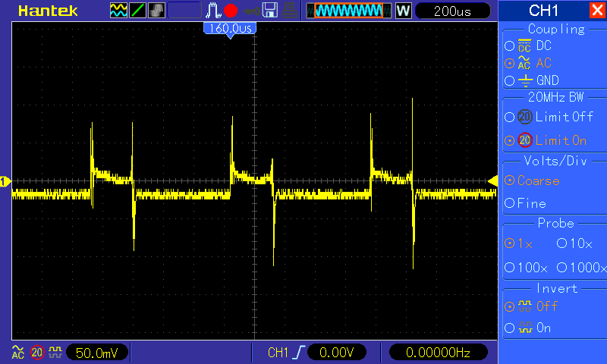Screen dimensions: 607x364
Task: Click the empty toolbar field before the pulse icon
Action: tap(184, 11)
